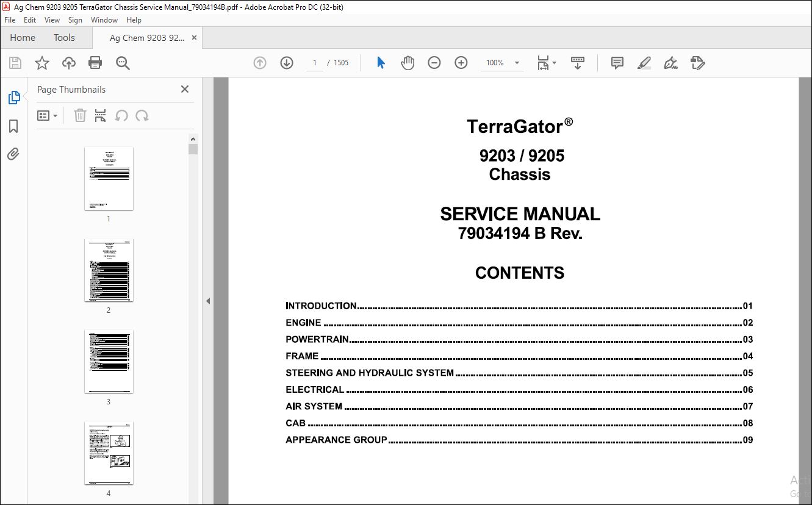
Task: Open the Sign document tool
Action: click(671, 63)
